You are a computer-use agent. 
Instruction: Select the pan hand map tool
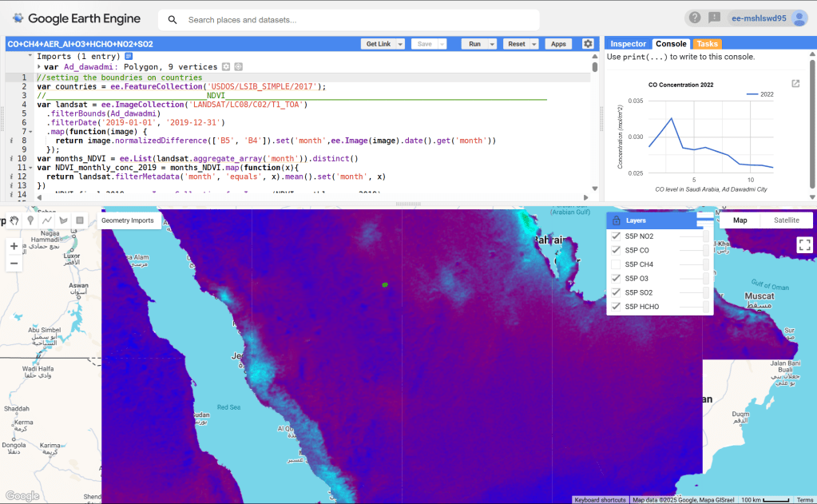[14, 220]
